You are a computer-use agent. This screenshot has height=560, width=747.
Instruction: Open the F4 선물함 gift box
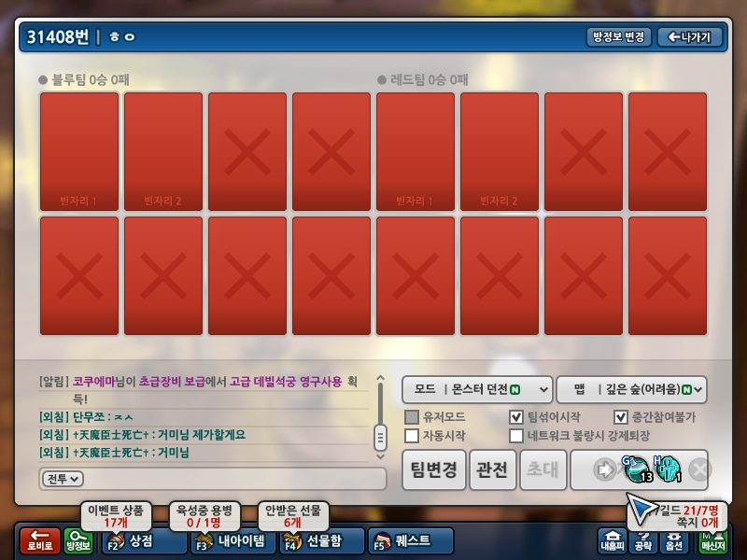322,541
